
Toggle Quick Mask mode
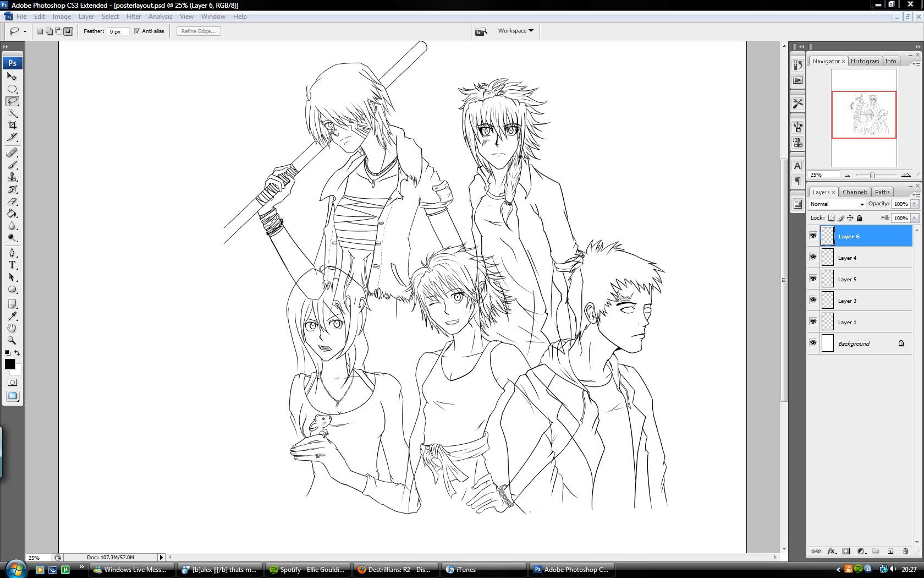12,382
